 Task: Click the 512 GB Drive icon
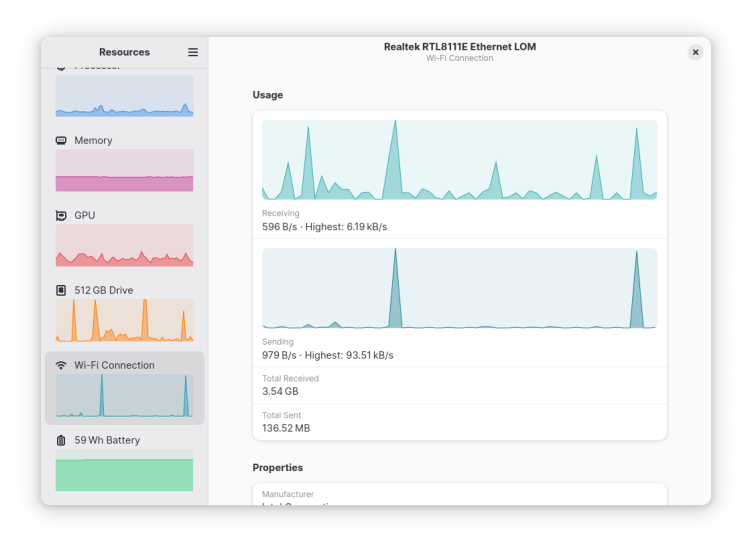61,291
